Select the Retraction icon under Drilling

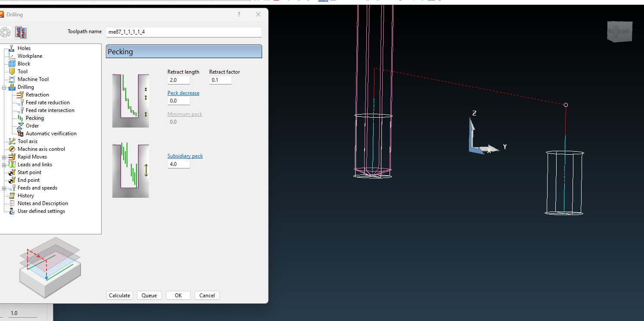point(20,95)
